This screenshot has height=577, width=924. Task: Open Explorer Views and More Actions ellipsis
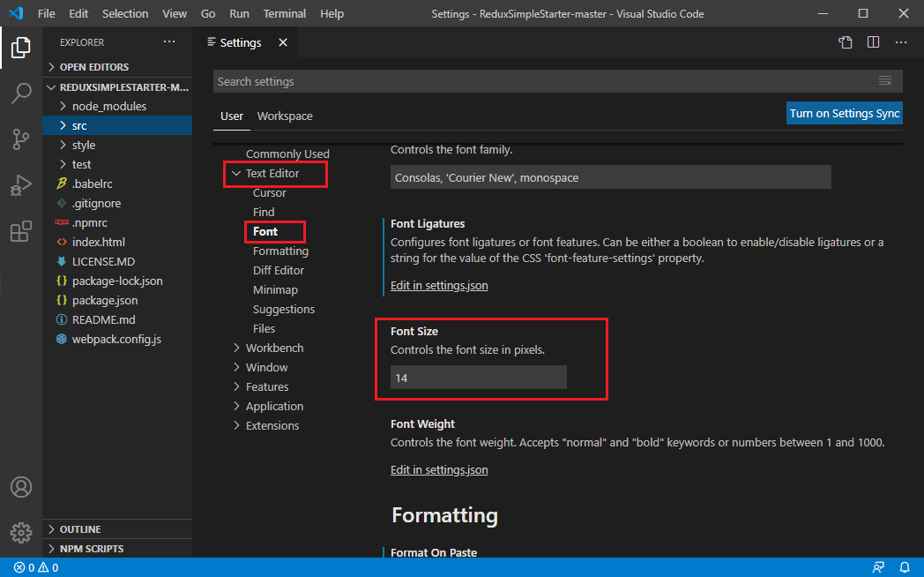tap(169, 41)
